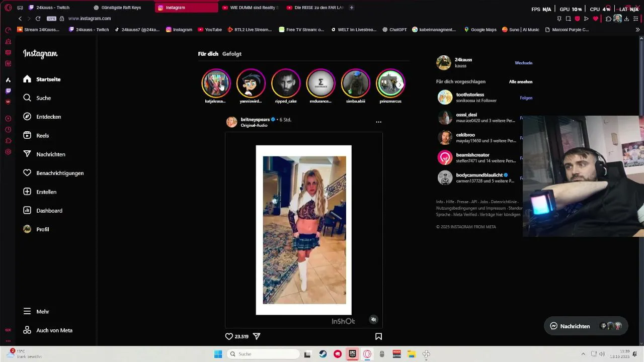
Task: Open browser extensions cube icon
Action: pyautogui.click(x=608, y=19)
